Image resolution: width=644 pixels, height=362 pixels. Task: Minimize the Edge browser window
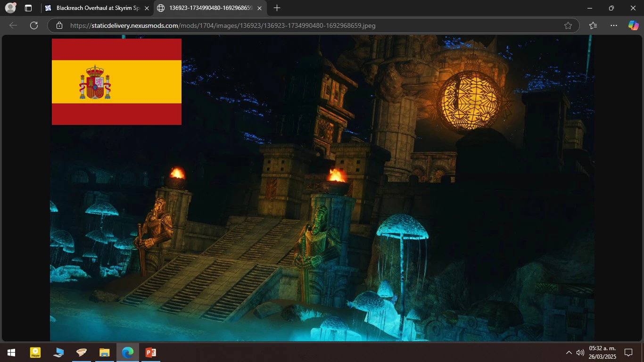click(x=590, y=8)
